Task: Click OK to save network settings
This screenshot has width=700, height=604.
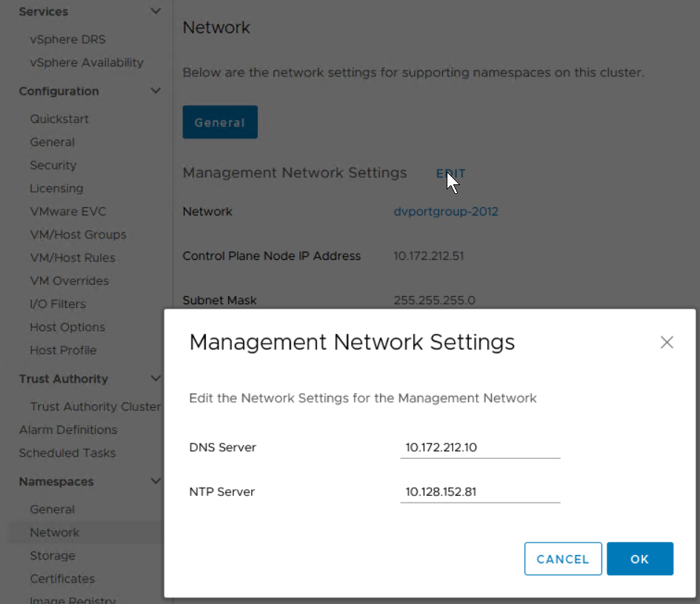Action: click(x=639, y=559)
